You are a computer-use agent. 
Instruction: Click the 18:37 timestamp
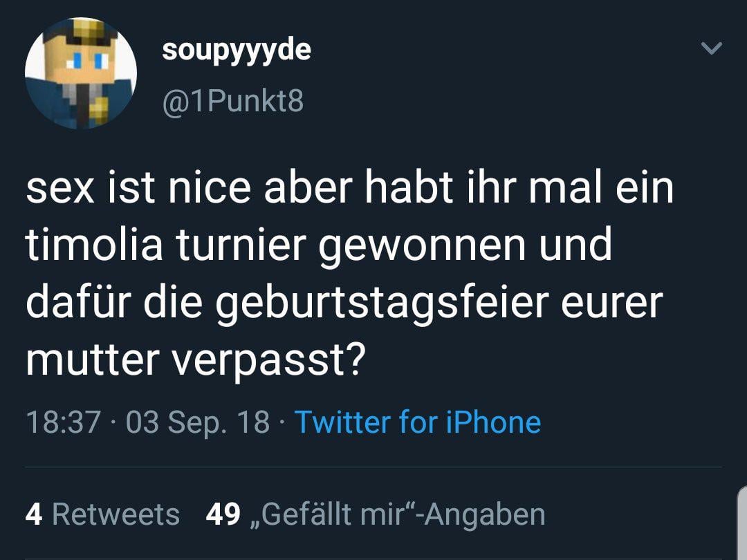click(63, 422)
